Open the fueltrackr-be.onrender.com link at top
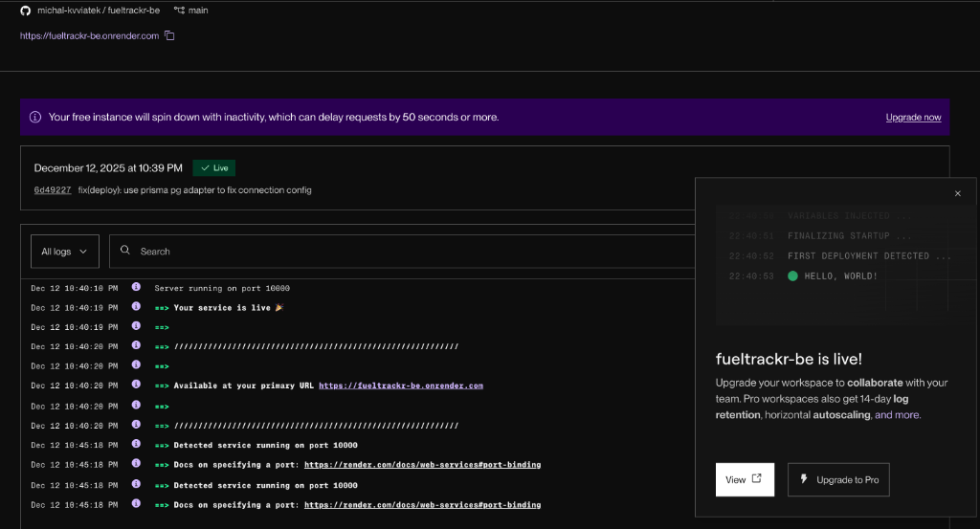The height and width of the screenshot is (529, 980). pos(89,35)
